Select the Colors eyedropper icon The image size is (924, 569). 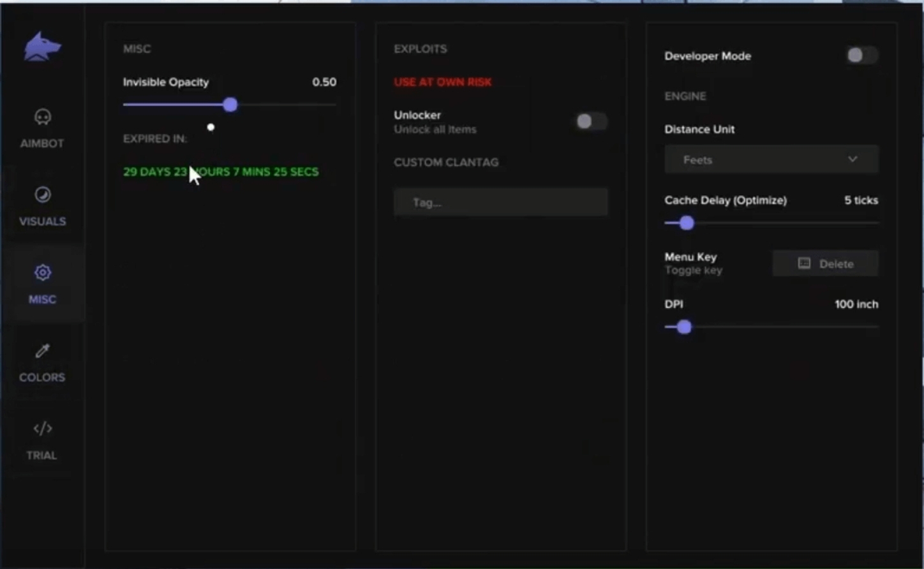coord(42,350)
